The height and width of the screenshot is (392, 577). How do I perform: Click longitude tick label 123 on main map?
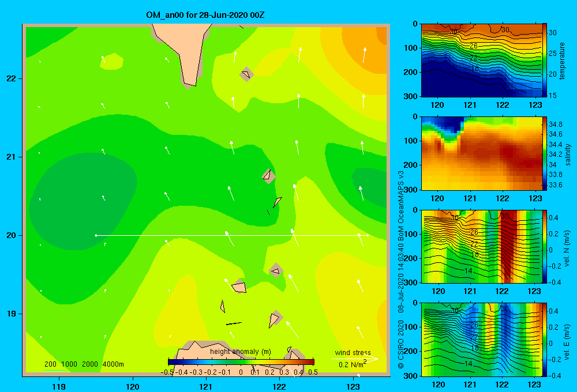coord(353,386)
